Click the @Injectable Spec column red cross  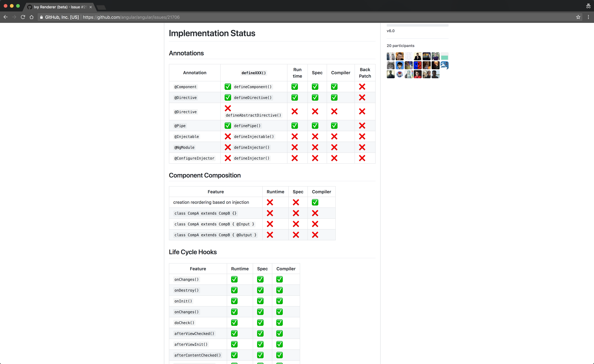coord(315,136)
